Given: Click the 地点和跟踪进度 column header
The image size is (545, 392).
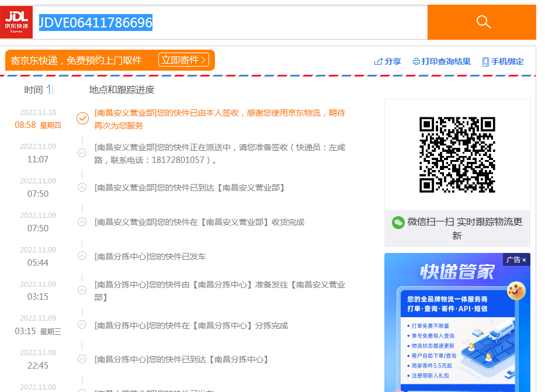Looking at the screenshot, I should pyautogui.click(x=122, y=89).
